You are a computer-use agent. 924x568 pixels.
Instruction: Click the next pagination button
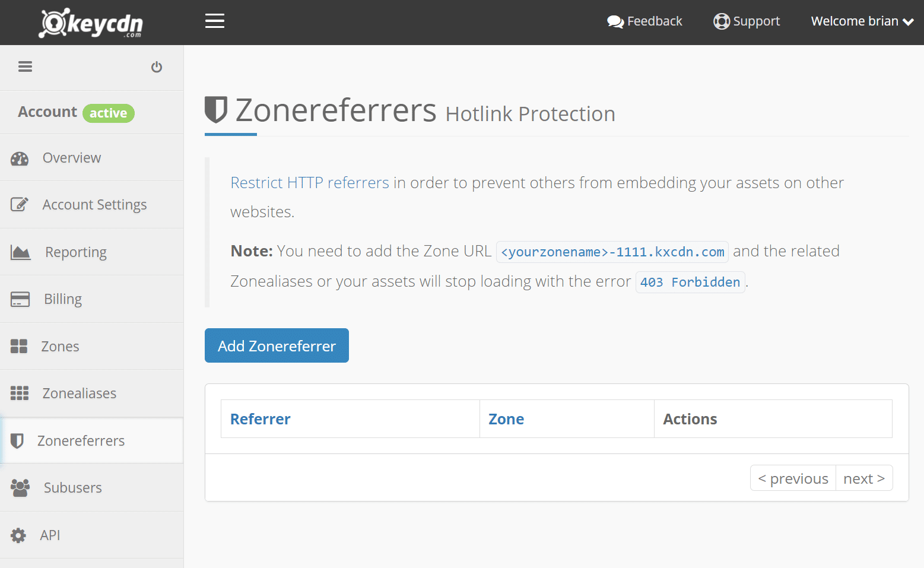pos(863,478)
